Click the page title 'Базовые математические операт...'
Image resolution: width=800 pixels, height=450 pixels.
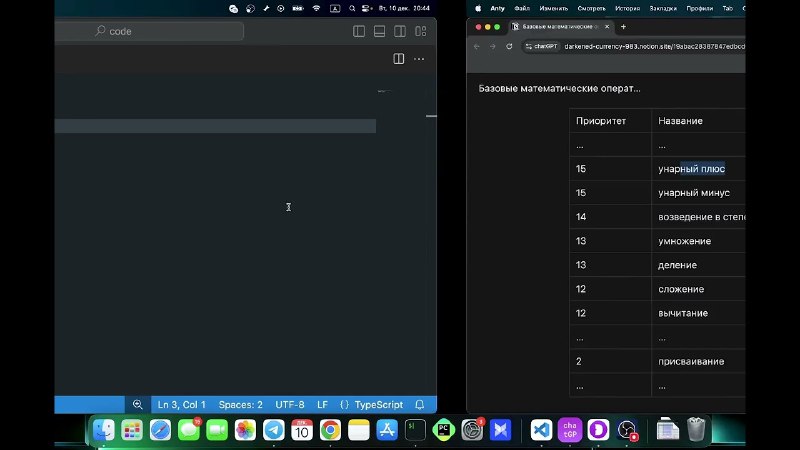click(559, 88)
